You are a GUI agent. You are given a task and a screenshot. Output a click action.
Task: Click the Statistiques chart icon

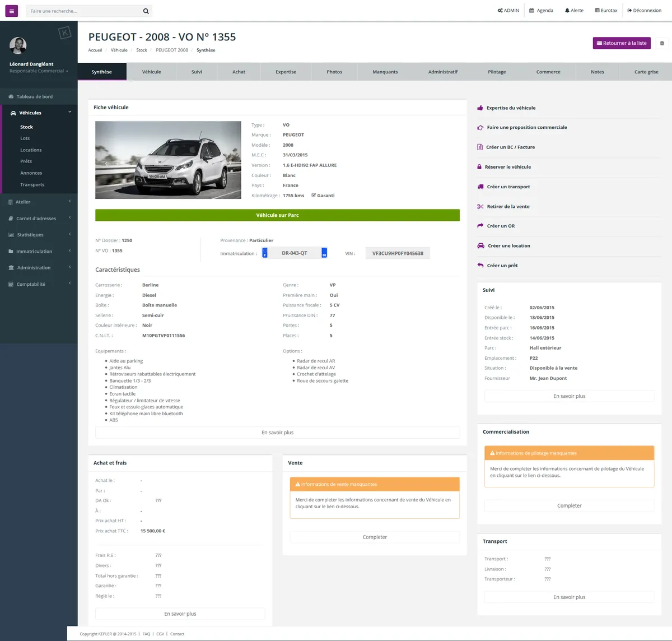click(x=11, y=235)
